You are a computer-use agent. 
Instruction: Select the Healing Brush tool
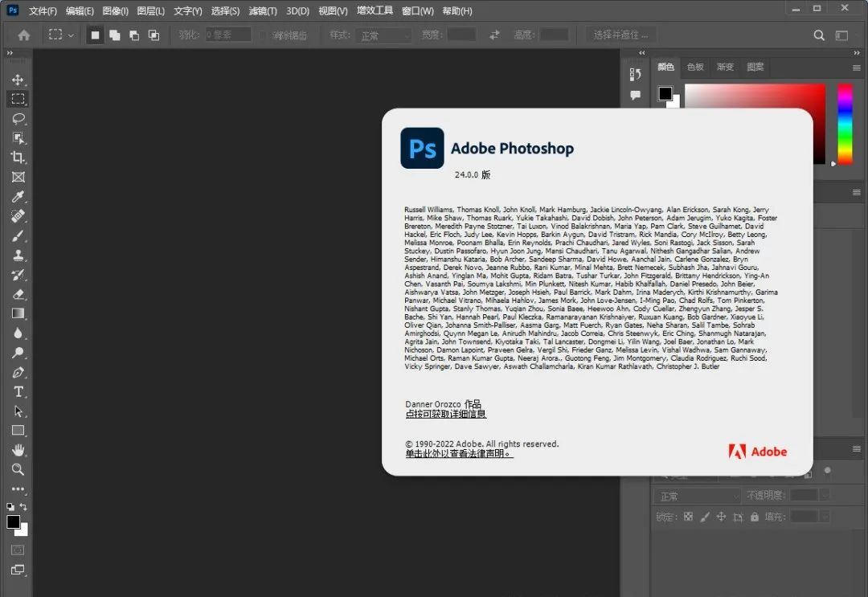[18, 216]
